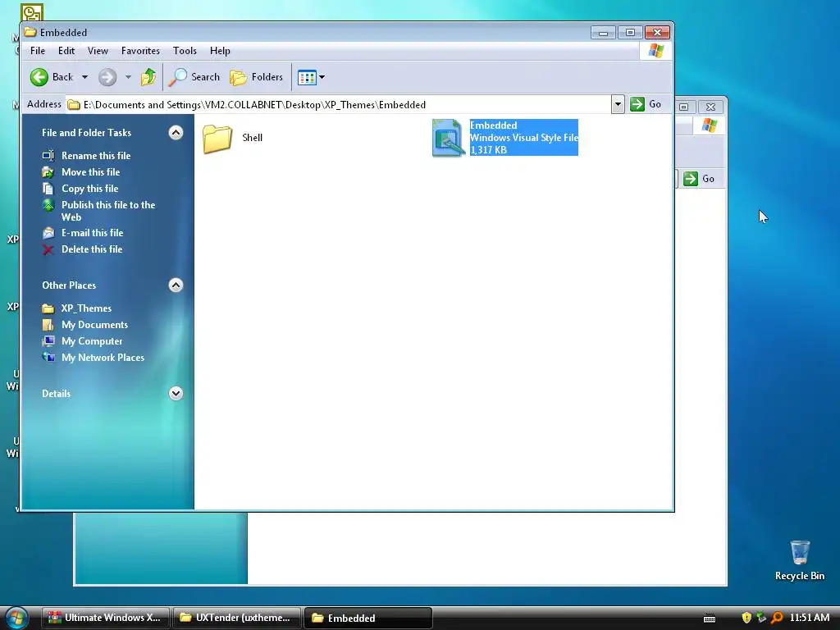Open the Favorites menu

[x=140, y=50]
